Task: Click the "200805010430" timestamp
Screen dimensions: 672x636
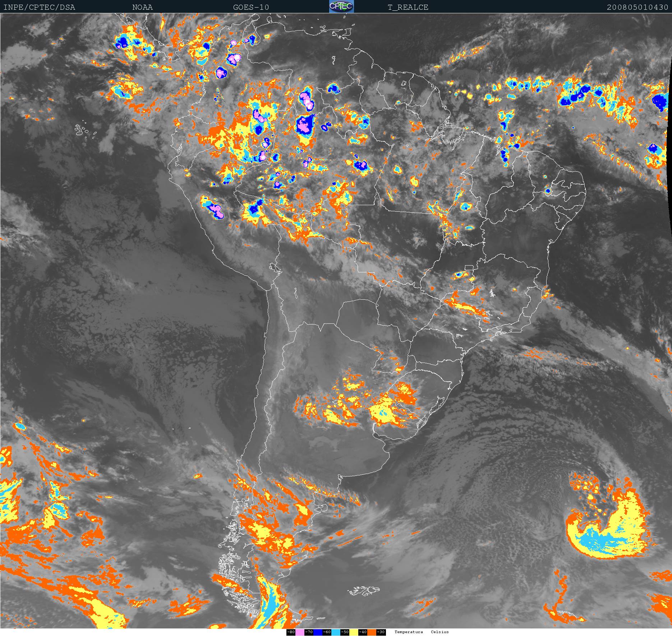Action: click(638, 7)
